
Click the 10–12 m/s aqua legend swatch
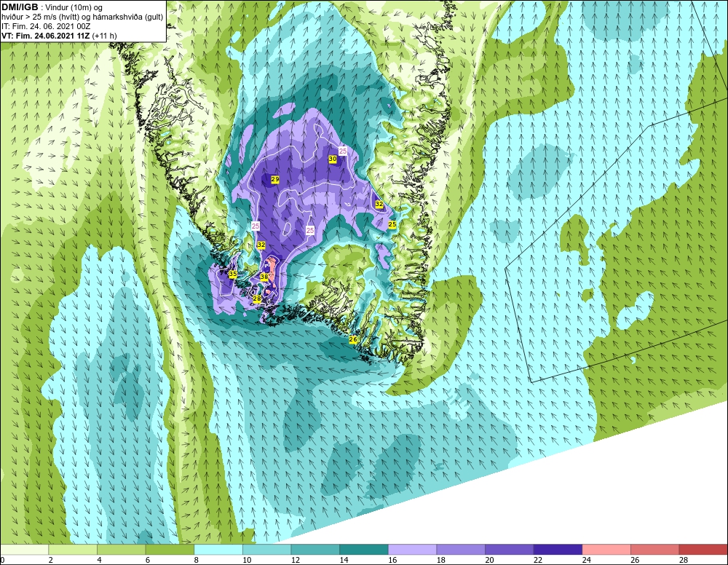tap(266, 550)
